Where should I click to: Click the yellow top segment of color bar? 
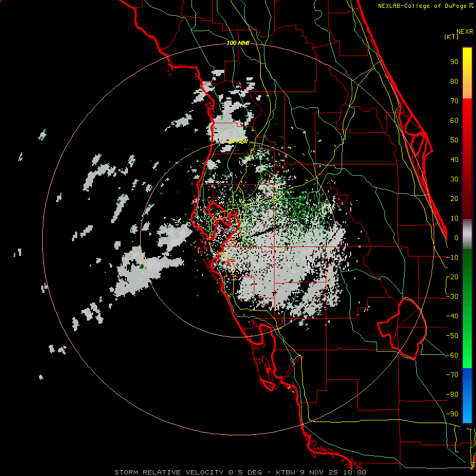pos(467,73)
